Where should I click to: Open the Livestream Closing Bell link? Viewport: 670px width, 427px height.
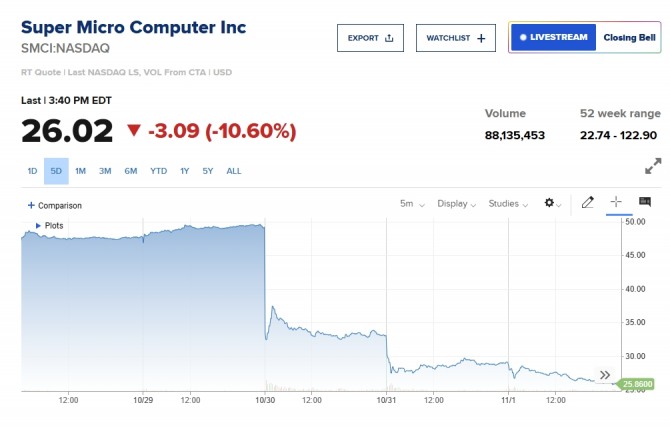tap(584, 38)
